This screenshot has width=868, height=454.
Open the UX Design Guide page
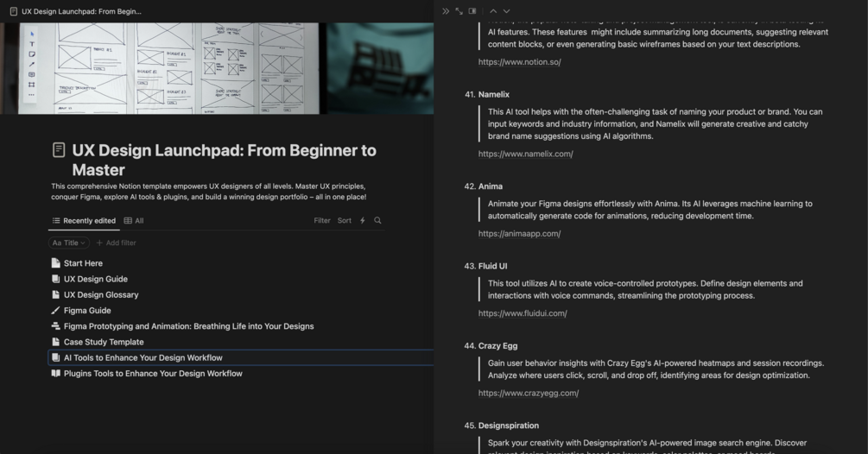pos(96,279)
